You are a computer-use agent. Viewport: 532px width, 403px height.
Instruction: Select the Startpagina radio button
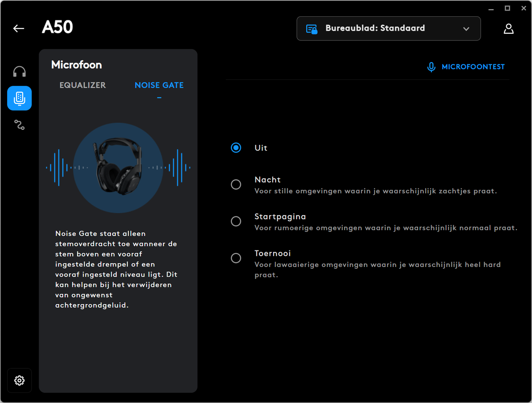click(x=236, y=221)
